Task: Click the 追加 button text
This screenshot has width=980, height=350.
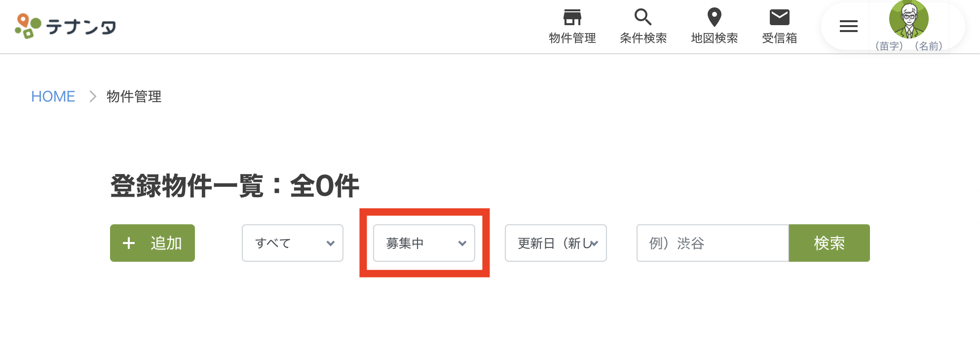Action: (166, 243)
